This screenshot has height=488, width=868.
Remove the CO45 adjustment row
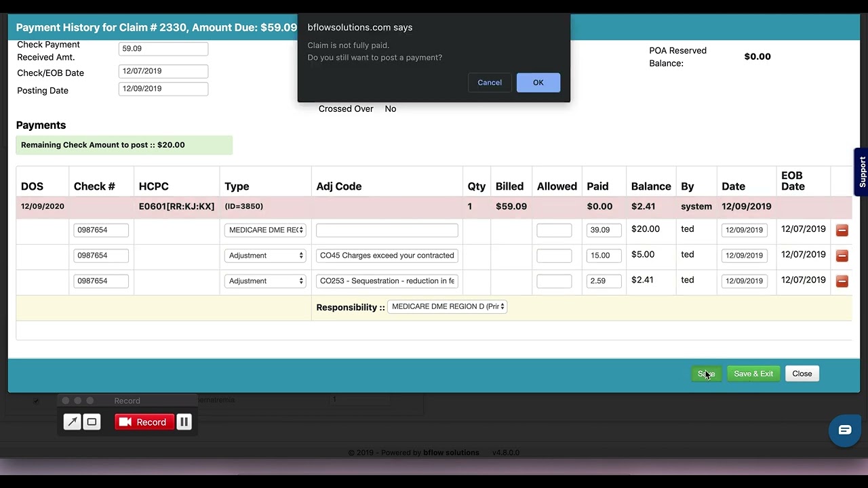pos(842,256)
